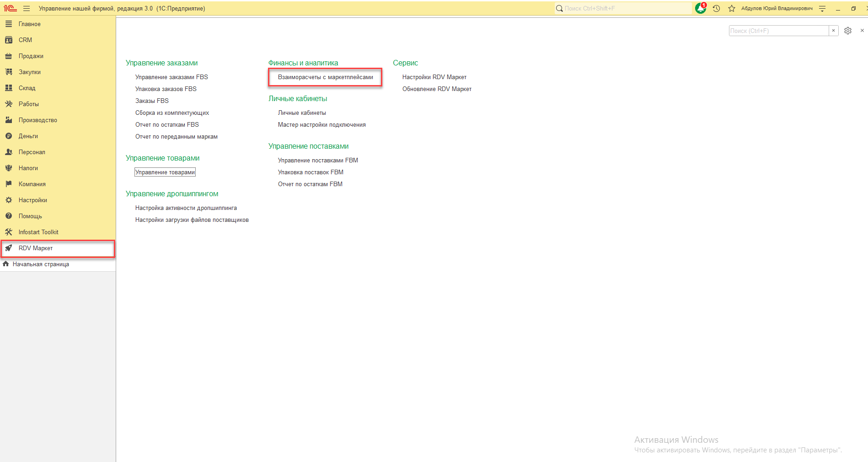
Task: Open the Персонал section label
Action: 32,152
